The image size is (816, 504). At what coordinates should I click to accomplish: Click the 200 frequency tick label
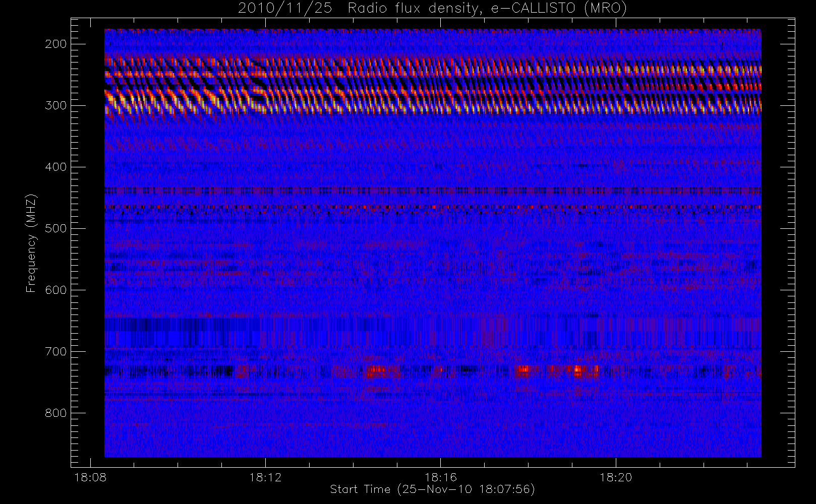click(56, 44)
